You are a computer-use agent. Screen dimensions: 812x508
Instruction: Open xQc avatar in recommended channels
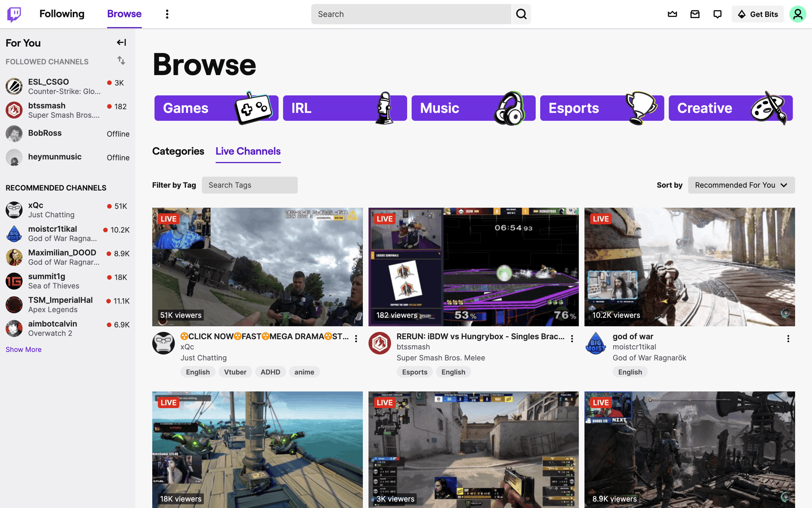tap(14, 210)
